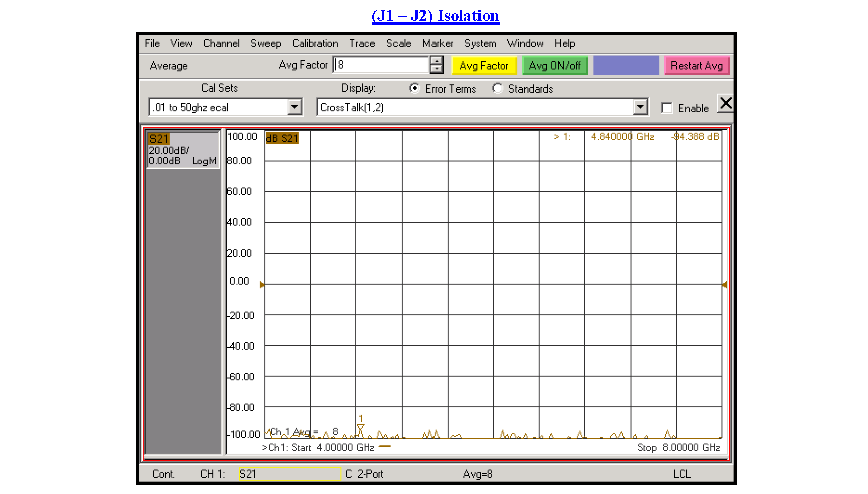Click the yellow Avg Factor softkey
The height and width of the screenshot is (494, 868).
coord(484,65)
